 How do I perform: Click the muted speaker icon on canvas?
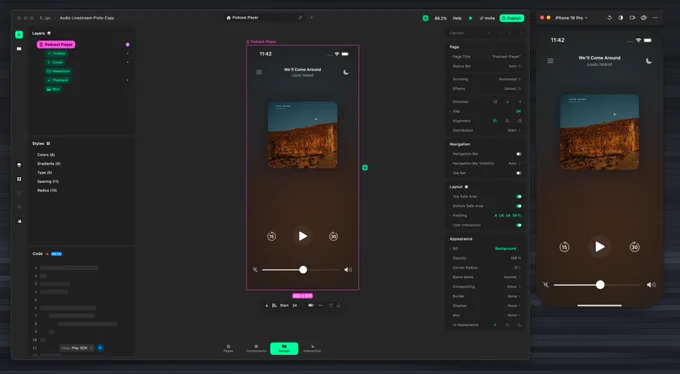(x=255, y=269)
